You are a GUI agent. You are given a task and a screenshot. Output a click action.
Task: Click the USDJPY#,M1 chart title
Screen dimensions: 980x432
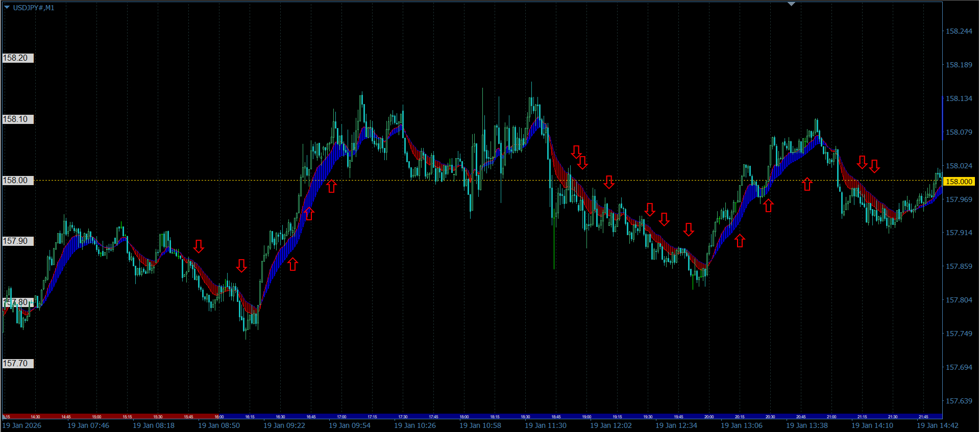pyautogui.click(x=34, y=8)
